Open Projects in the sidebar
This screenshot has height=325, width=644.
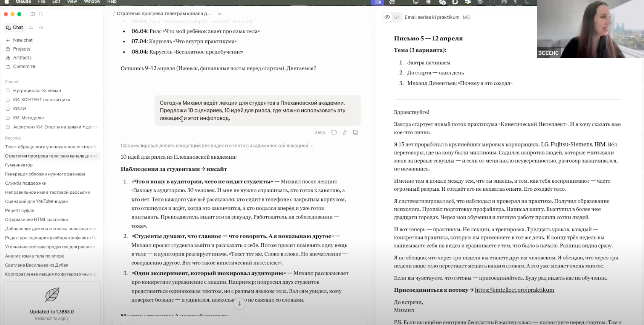[18, 49]
